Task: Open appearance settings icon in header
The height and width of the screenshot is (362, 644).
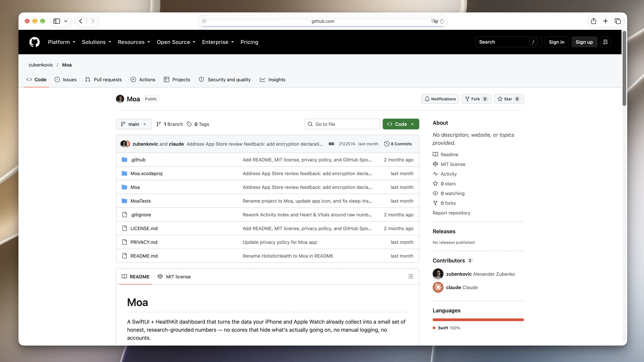Action: pos(605,42)
